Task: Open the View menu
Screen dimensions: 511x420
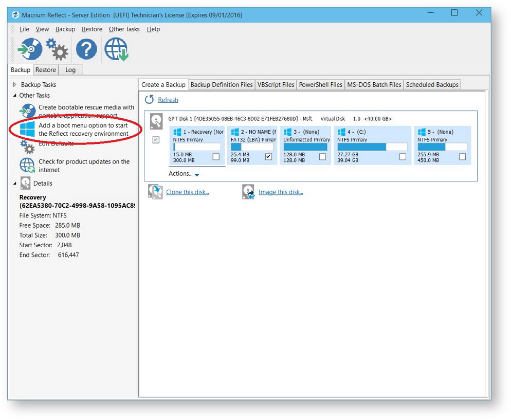Action: (42, 29)
